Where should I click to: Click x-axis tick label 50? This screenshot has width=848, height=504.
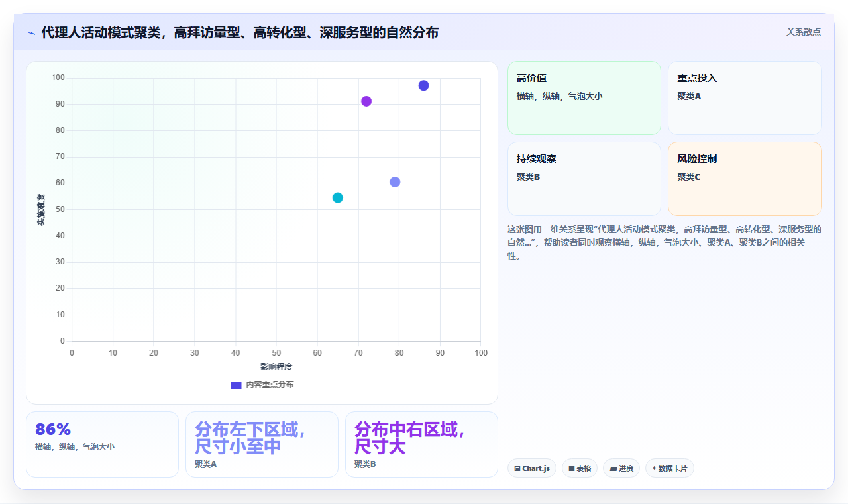coord(276,353)
